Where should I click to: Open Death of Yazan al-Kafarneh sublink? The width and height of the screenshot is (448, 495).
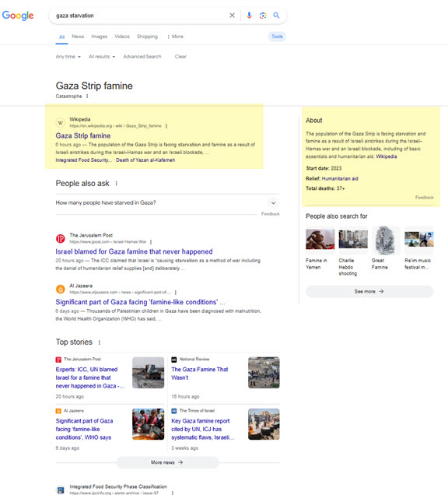point(145,160)
